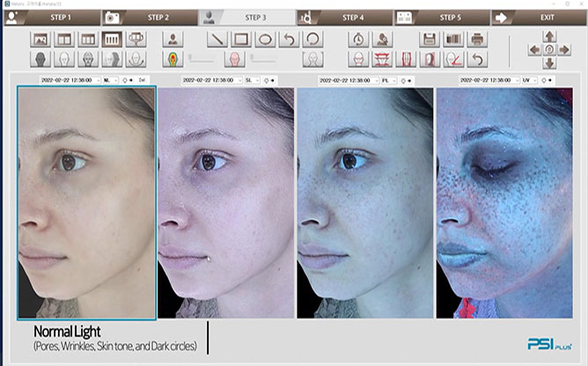
Task: Select face with rotation arrows view
Action: [x=136, y=59]
